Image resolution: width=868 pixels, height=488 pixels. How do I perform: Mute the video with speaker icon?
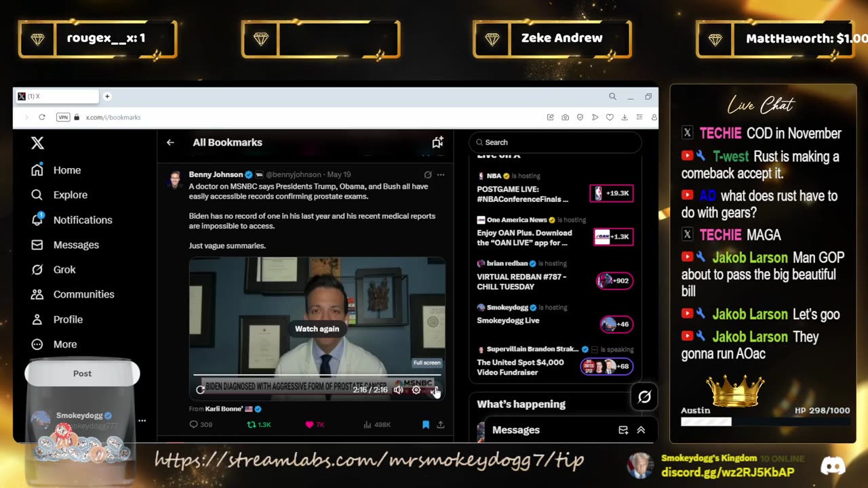coord(398,390)
